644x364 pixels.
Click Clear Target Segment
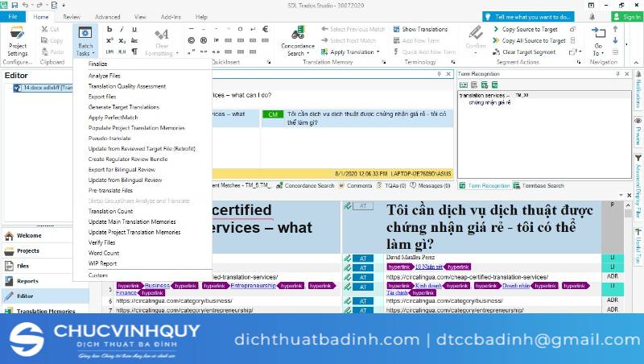click(x=524, y=52)
